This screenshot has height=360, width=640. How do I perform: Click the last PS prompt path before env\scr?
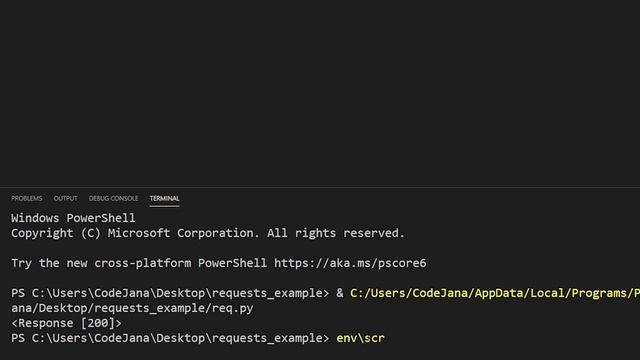click(170, 338)
